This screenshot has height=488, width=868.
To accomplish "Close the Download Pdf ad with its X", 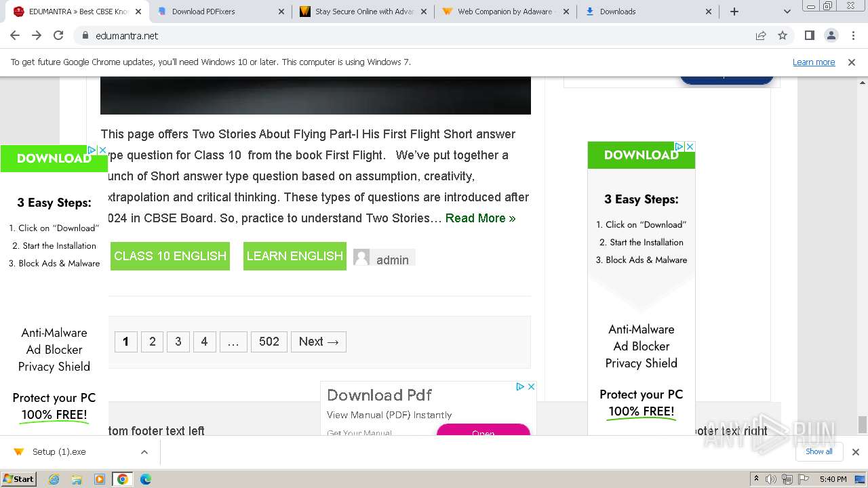I will [531, 386].
